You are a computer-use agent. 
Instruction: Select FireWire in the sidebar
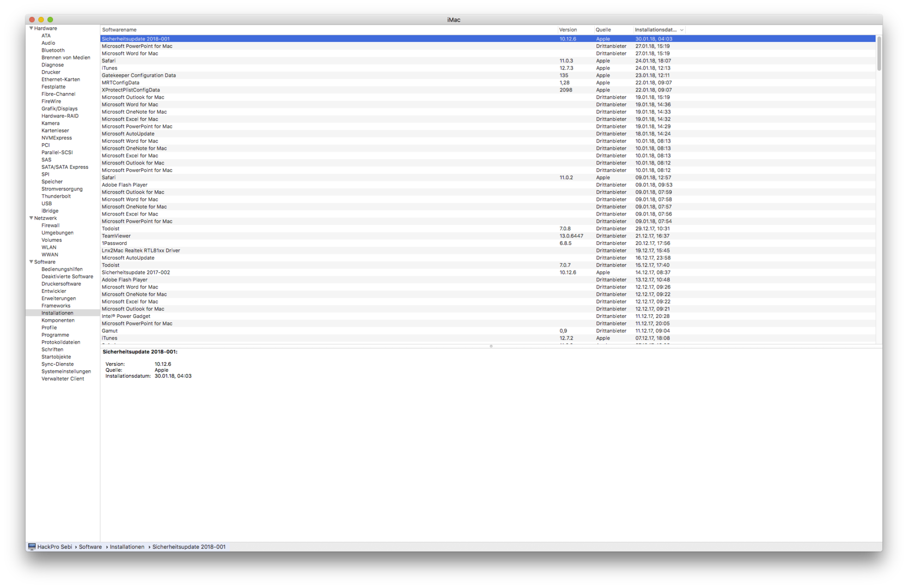coord(51,101)
